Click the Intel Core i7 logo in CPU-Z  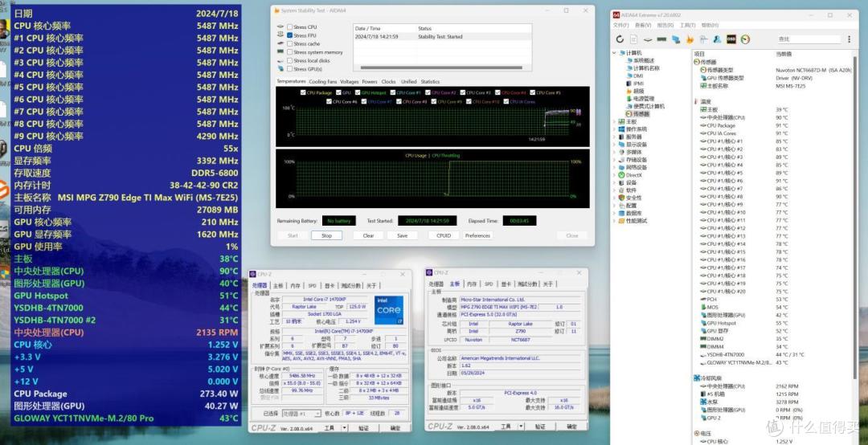click(x=389, y=310)
